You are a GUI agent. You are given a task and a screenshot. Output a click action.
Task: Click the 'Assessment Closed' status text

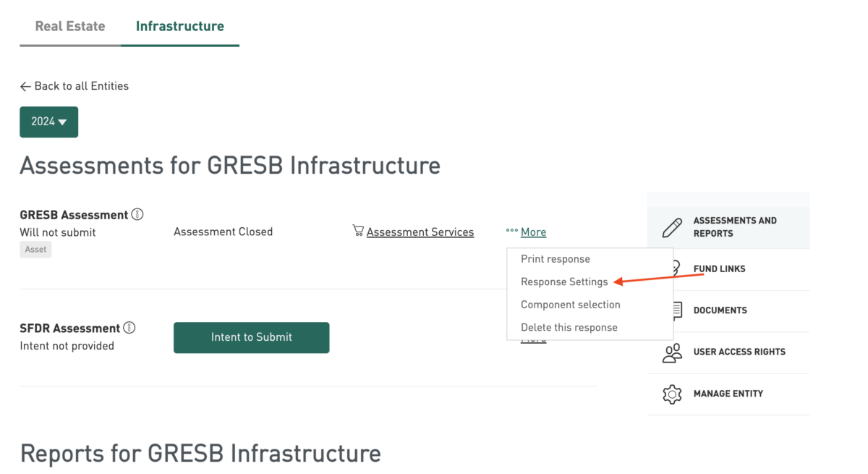tap(223, 232)
